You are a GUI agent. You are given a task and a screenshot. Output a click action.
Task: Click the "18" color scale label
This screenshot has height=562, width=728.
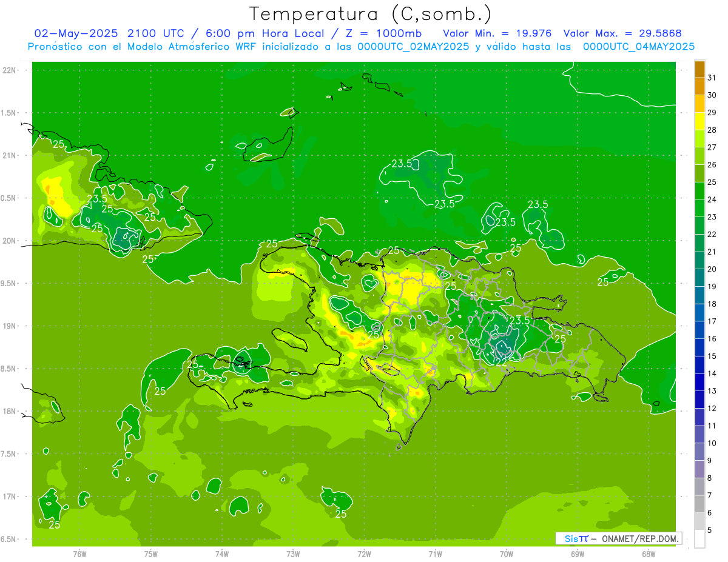coord(712,304)
